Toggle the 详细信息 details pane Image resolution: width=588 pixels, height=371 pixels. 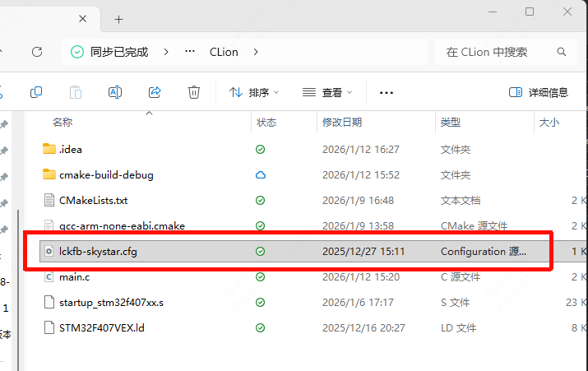tap(539, 92)
